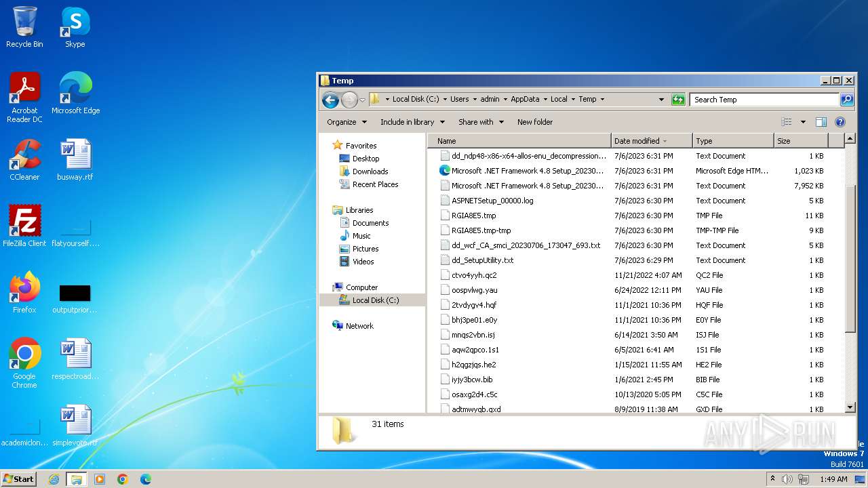Image resolution: width=868 pixels, height=488 pixels.
Task: Click the Search Temp input field
Action: pyautogui.click(x=764, y=100)
